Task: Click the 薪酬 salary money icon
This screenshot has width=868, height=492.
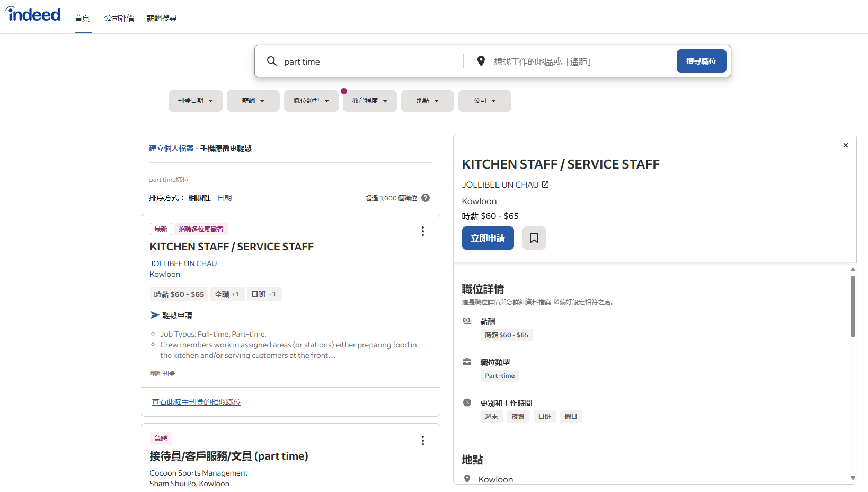Action: [x=467, y=321]
